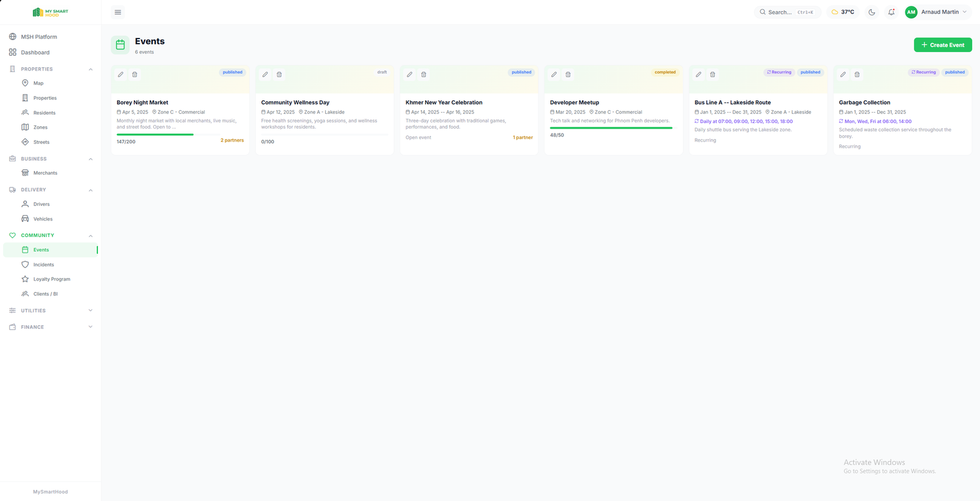Viewport: 980px width, 501px height.
Task: Open the Borey Night Market card title
Action: coord(142,103)
